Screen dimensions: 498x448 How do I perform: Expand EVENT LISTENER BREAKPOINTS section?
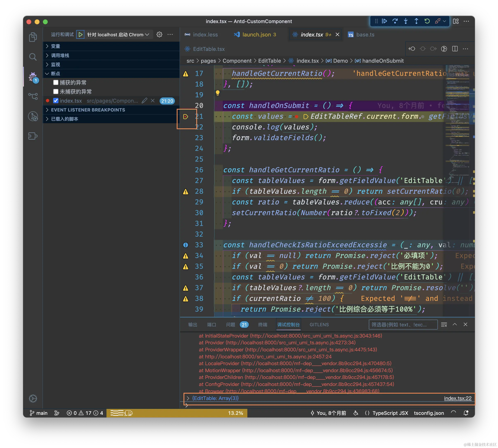pyautogui.click(x=88, y=110)
